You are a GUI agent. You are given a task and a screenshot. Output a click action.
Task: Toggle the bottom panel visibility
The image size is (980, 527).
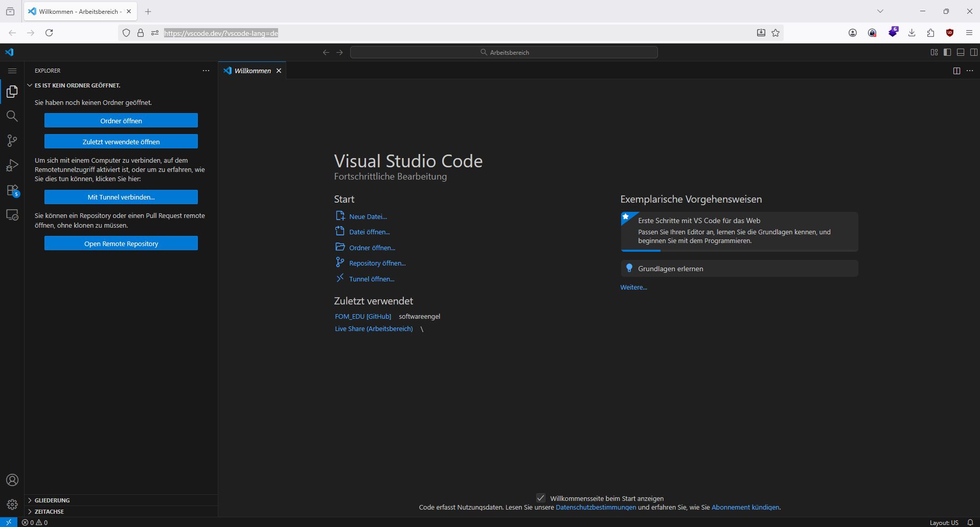[961, 52]
